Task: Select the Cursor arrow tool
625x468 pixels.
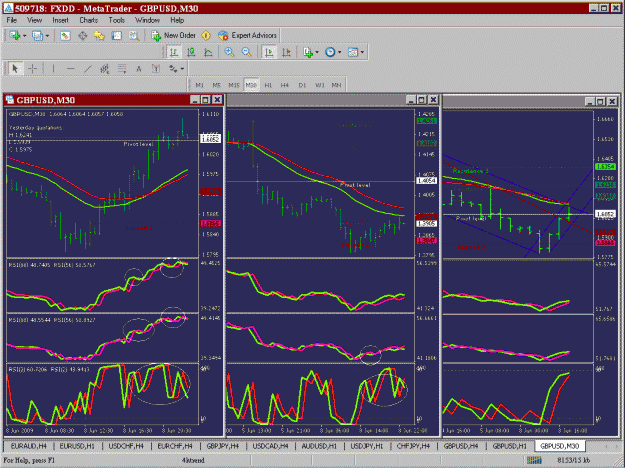Action: tap(15, 69)
